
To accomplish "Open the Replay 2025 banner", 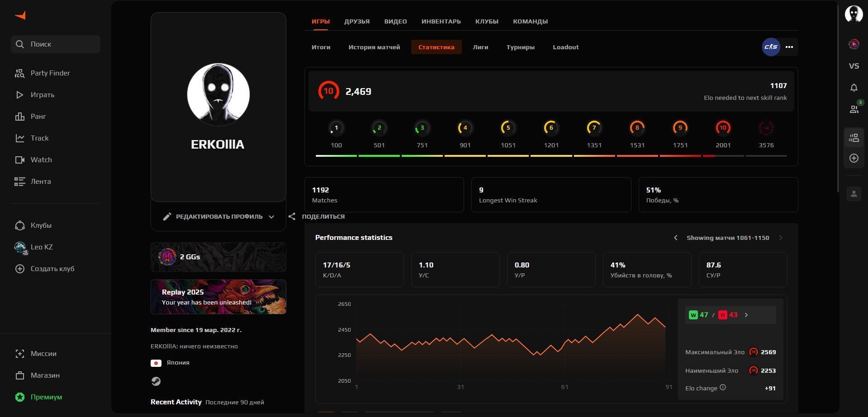I will pos(218,297).
